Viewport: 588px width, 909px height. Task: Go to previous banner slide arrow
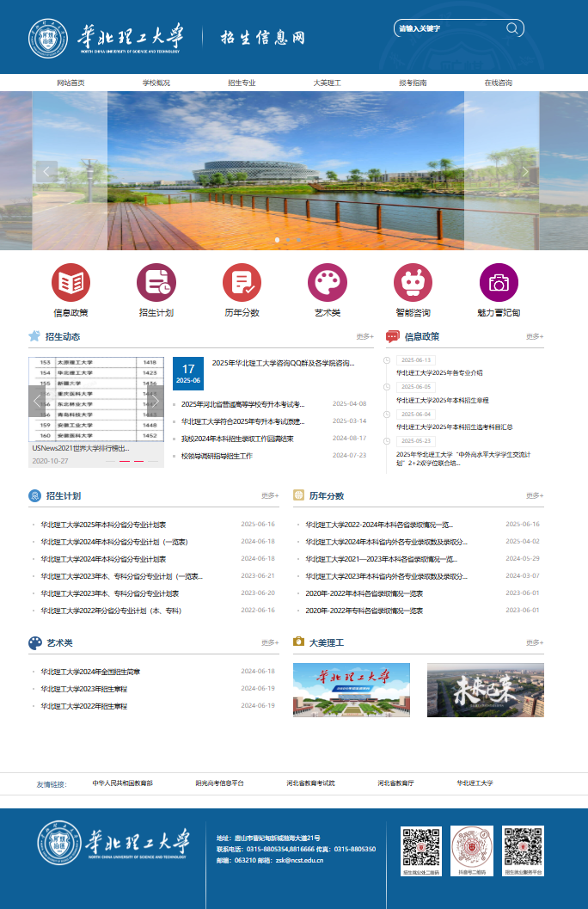pyautogui.click(x=47, y=171)
